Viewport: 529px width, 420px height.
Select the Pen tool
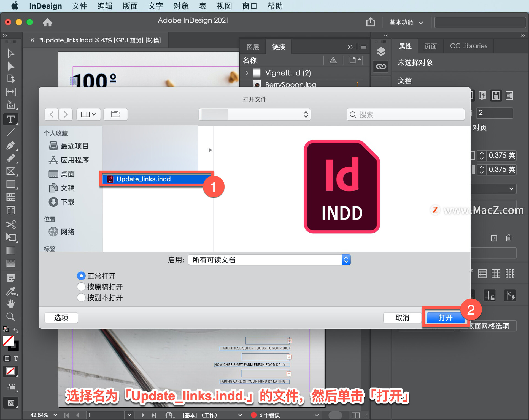click(10, 145)
